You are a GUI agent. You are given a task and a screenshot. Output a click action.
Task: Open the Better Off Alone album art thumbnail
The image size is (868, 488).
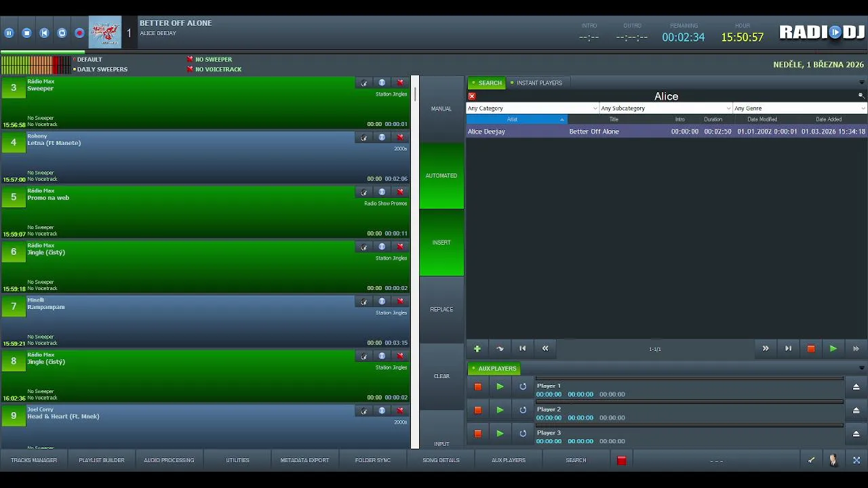coord(105,32)
